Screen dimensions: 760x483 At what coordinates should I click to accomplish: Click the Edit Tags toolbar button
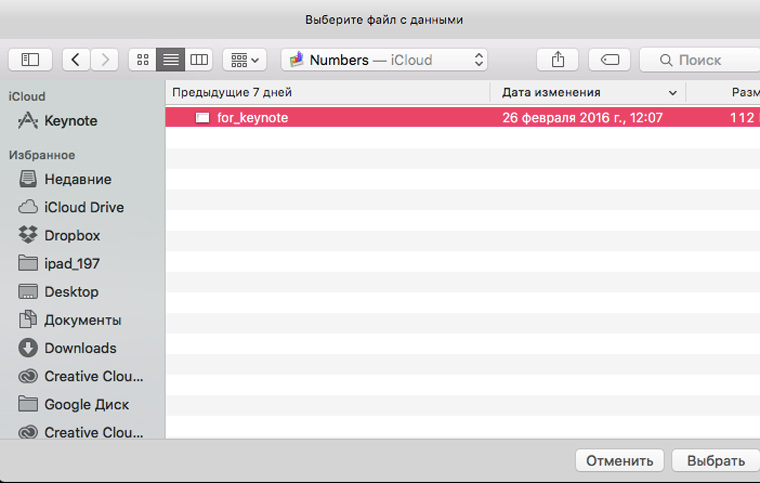609,60
